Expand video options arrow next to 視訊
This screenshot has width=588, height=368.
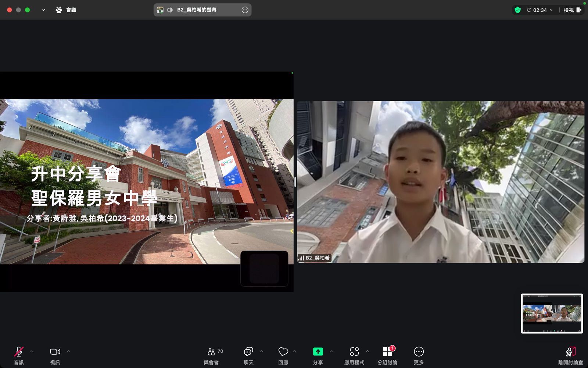pyautogui.click(x=68, y=351)
